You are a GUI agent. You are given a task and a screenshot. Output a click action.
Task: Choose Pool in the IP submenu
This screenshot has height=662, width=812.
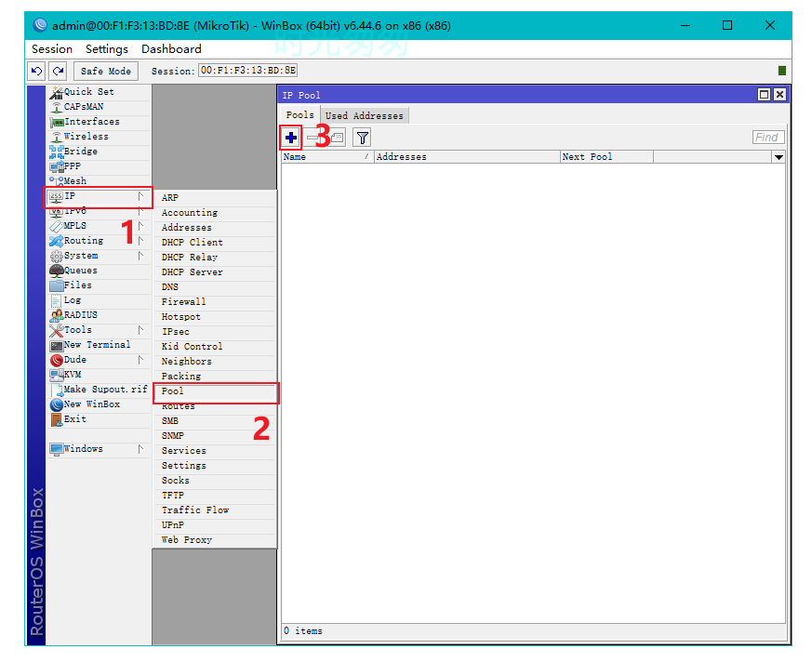point(216,391)
